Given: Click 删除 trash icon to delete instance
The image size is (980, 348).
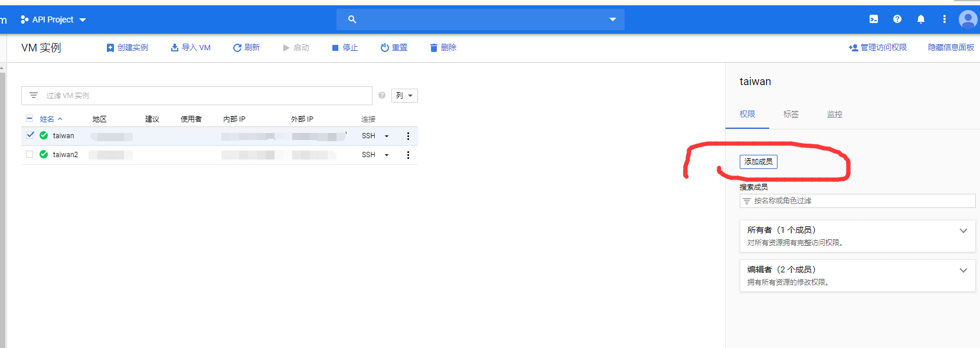Looking at the screenshot, I should (443, 48).
